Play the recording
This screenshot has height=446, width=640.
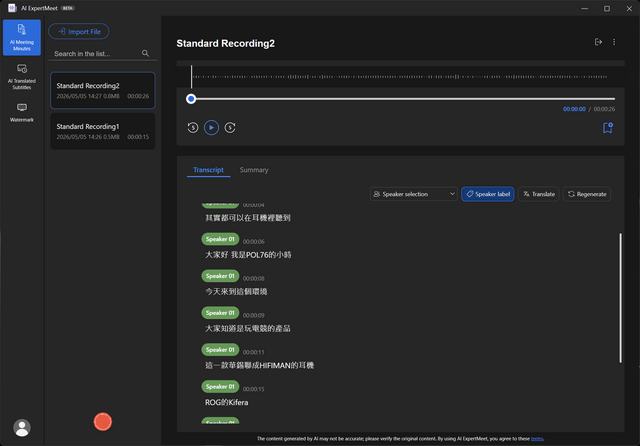[x=211, y=128]
